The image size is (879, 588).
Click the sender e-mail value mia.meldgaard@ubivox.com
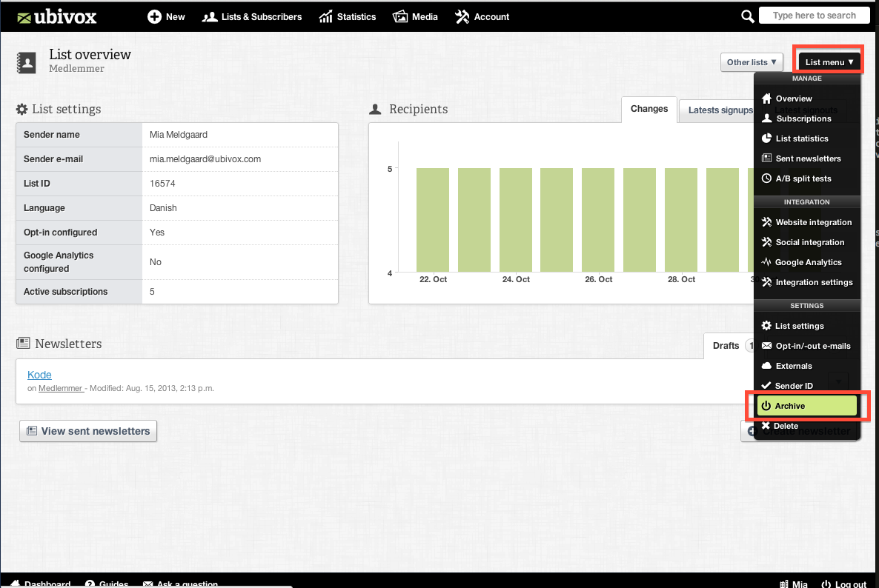pyautogui.click(x=205, y=159)
